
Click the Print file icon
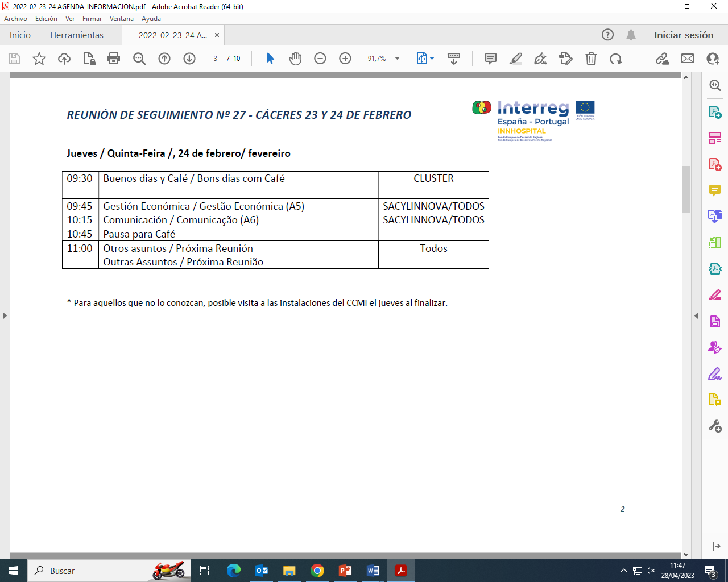[x=114, y=59]
